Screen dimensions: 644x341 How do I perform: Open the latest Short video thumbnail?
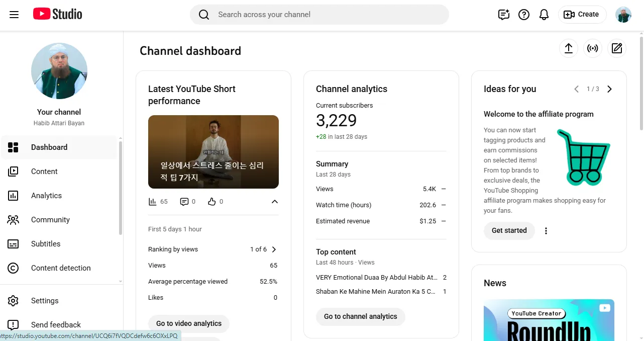(213, 152)
